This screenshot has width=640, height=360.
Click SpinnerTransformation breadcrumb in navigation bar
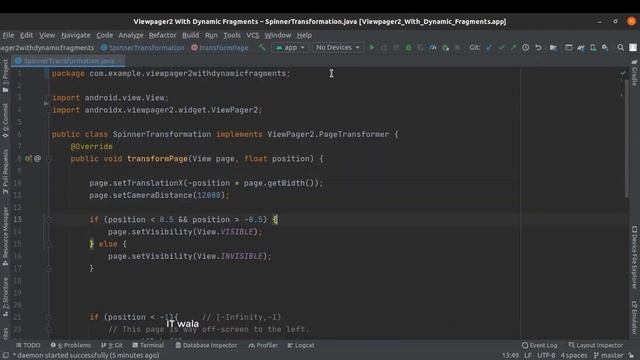point(142,48)
